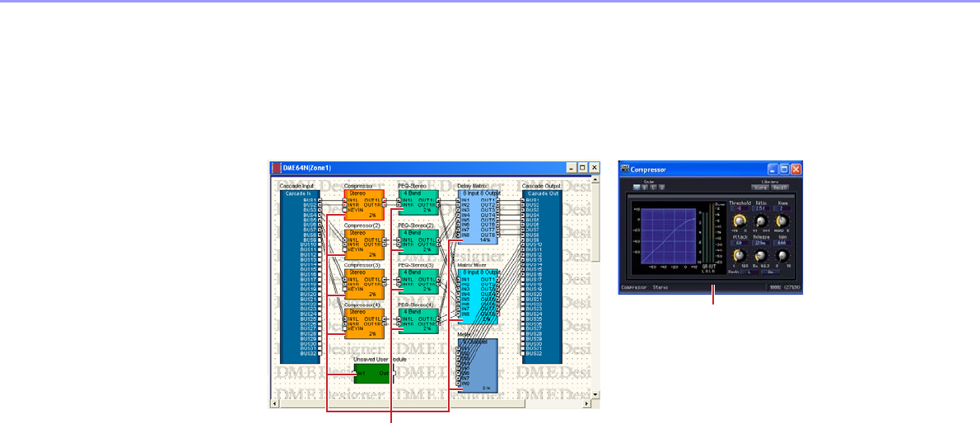Minimize the Compressor window
The image size is (980, 423).
click(772, 170)
